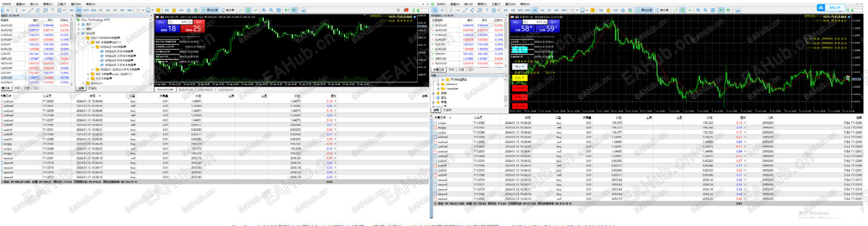Click white EA button on EURUSD chart
Screen dimensions: 868x226
click(x=520, y=67)
